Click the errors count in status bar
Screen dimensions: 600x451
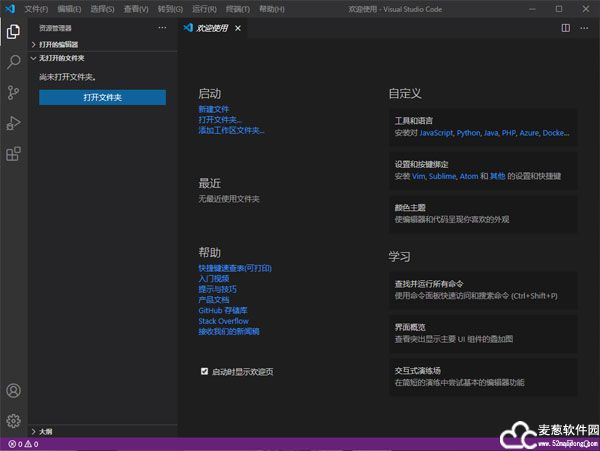(16, 444)
